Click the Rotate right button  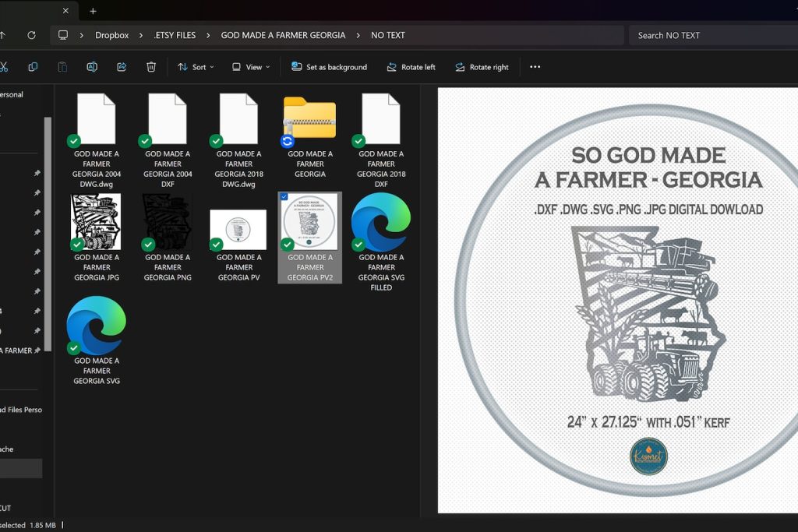click(482, 67)
